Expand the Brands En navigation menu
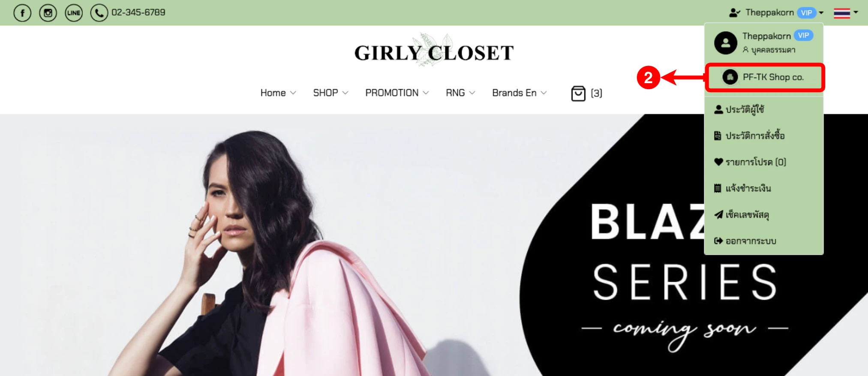This screenshot has height=376, width=868. click(519, 93)
